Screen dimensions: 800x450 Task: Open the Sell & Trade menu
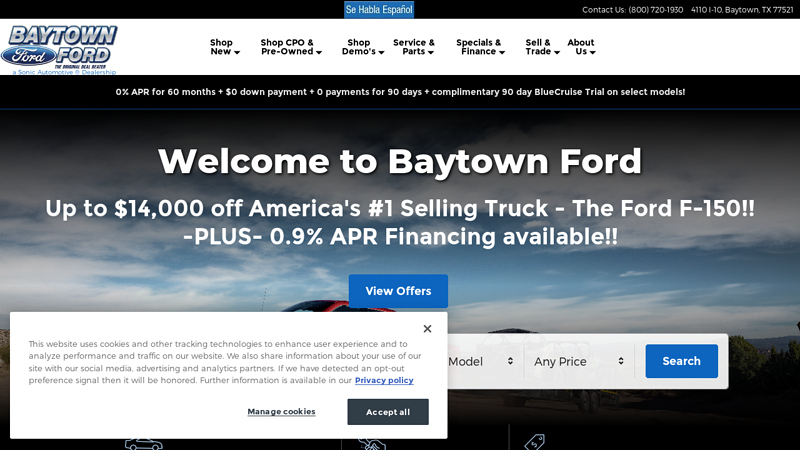click(542, 47)
